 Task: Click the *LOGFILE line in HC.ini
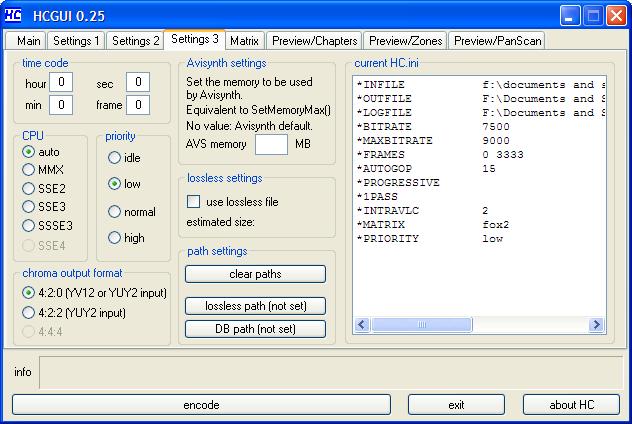[480, 113]
